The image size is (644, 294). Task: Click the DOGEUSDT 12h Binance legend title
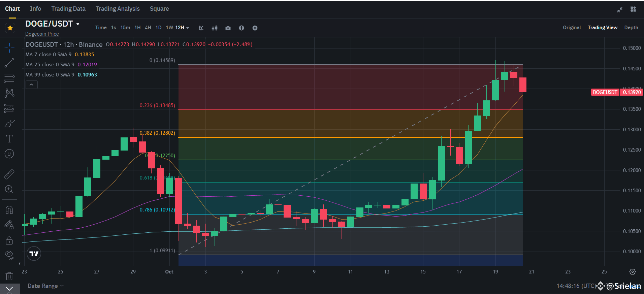click(64, 44)
